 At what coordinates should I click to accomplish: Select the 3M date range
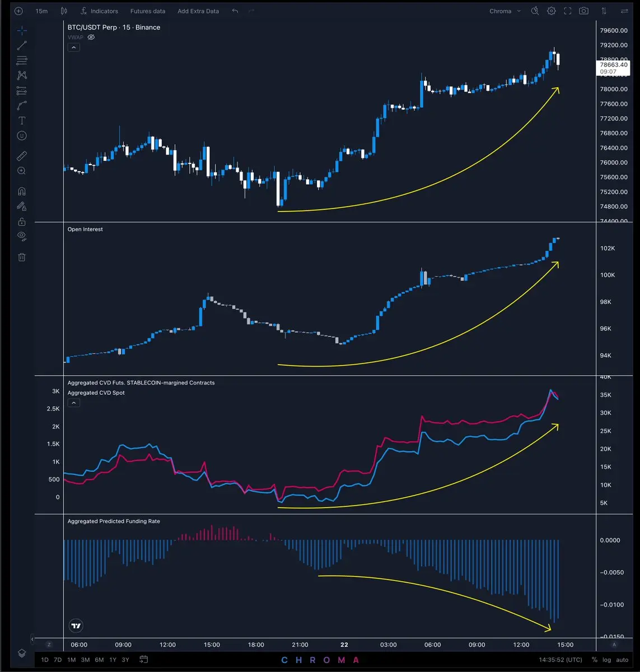pos(85,660)
